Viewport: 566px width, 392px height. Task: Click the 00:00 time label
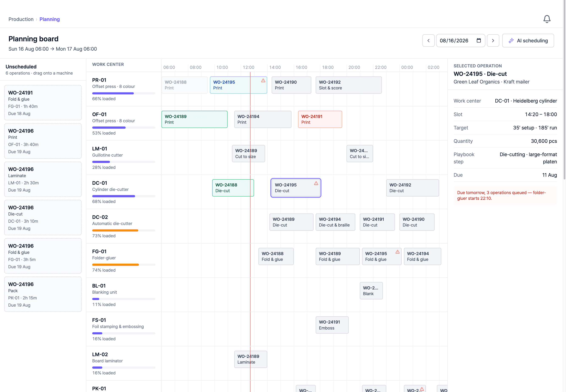(407, 67)
